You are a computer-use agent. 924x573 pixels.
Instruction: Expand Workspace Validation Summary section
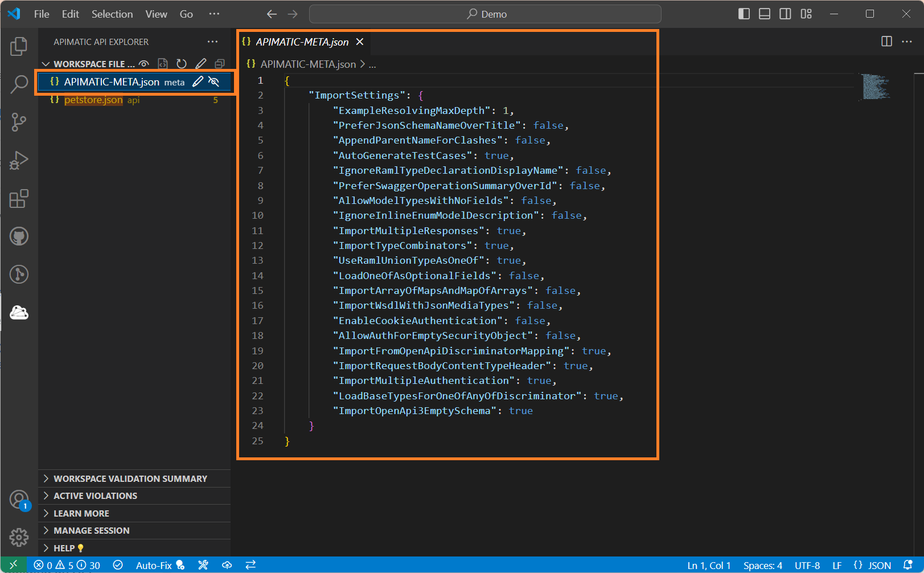click(134, 478)
